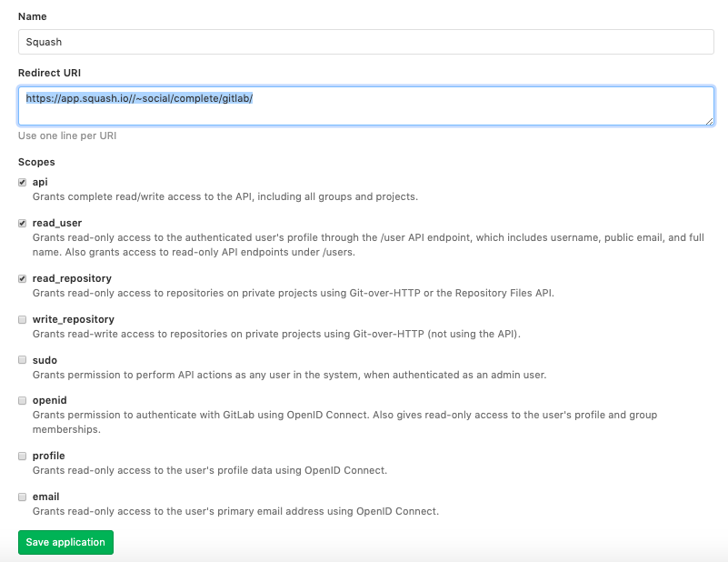728x562 pixels.
Task: Click the write_repository label text
Action: click(x=74, y=319)
